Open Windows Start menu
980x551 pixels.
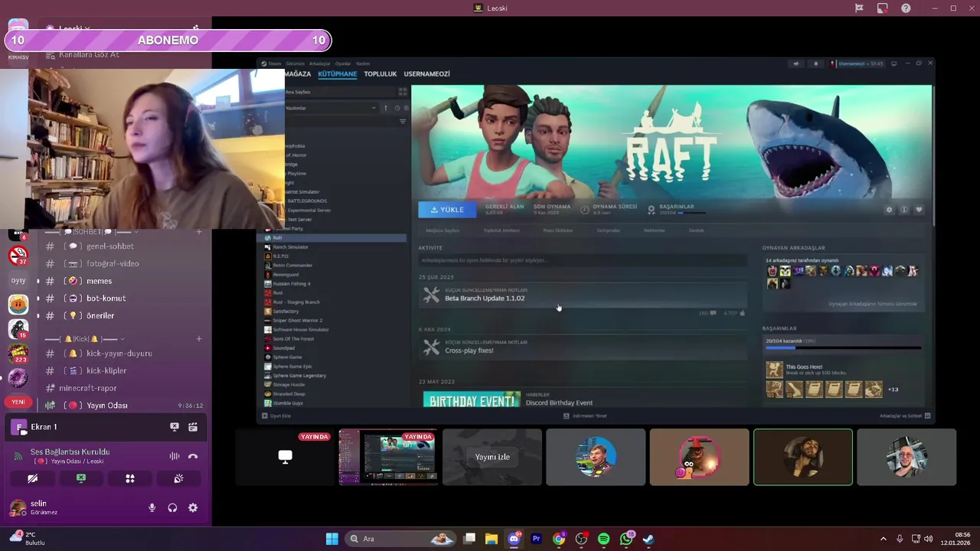[x=332, y=539]
